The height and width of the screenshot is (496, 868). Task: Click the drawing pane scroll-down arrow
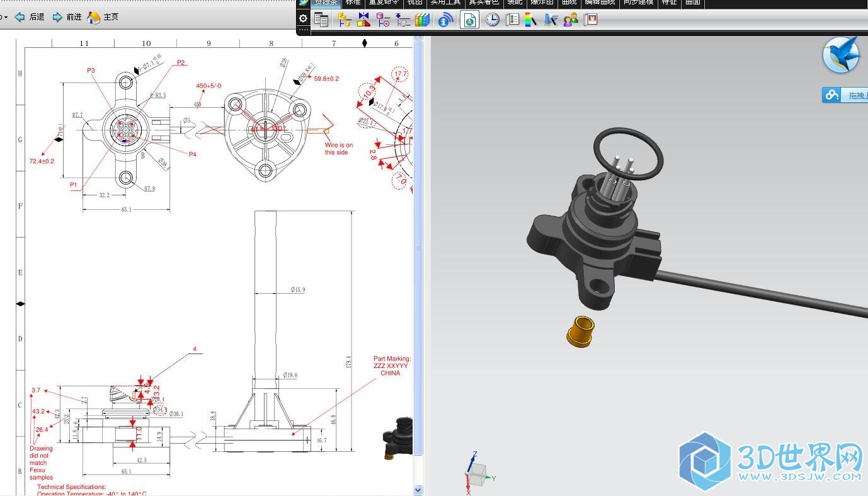pyautogui.click(x=418, y=490)
